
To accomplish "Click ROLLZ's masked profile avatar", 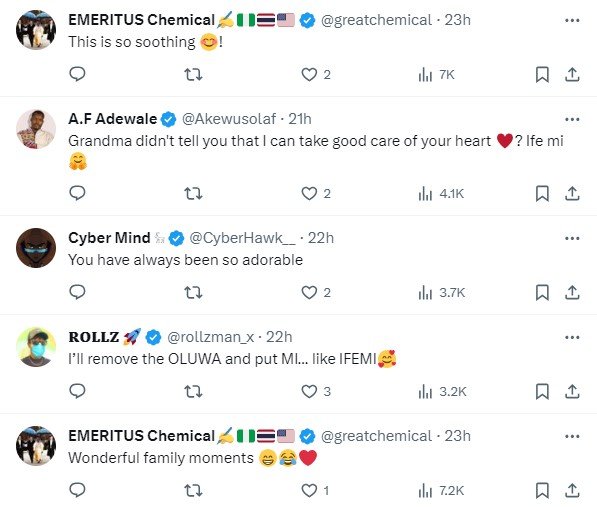I will coord(36,347).
